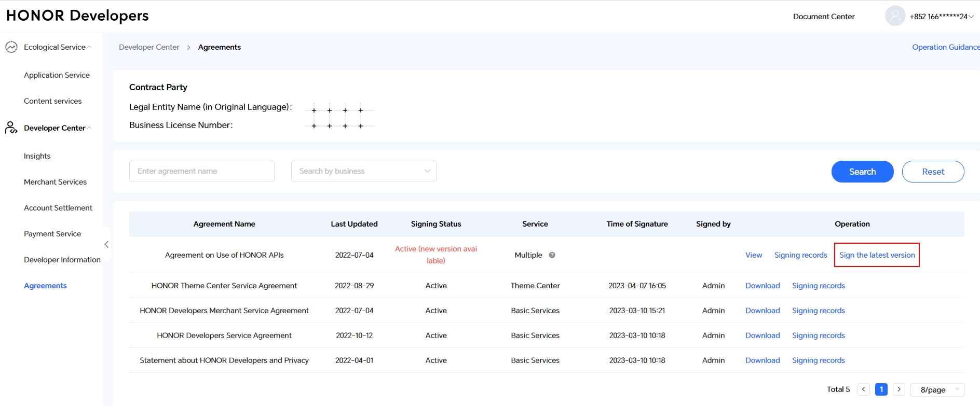This screenshot has width=980, height=406.
Task: Select Developer Information menu item
Action: [62, 260]
